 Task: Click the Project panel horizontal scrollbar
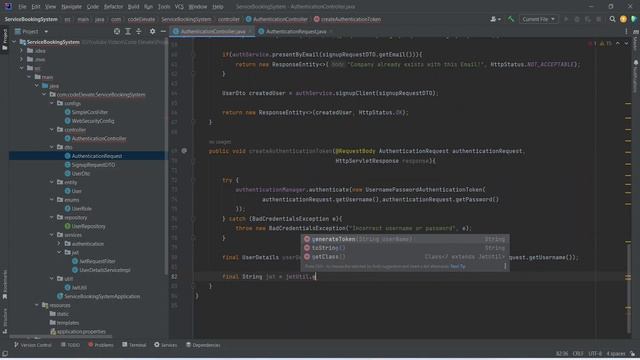[61, 337]
